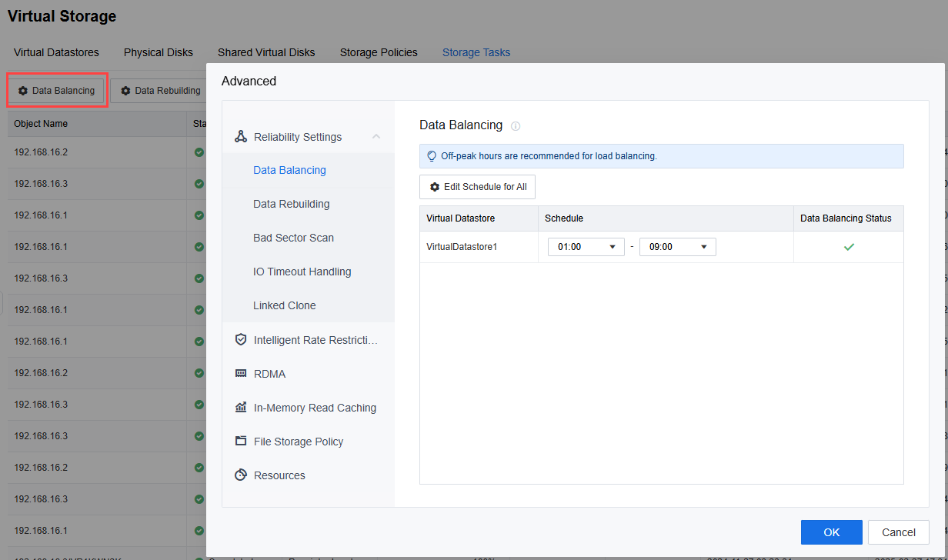Open In-Memory Read Caching section
This screenshot has width=948, height=560.
coord(309,407)
